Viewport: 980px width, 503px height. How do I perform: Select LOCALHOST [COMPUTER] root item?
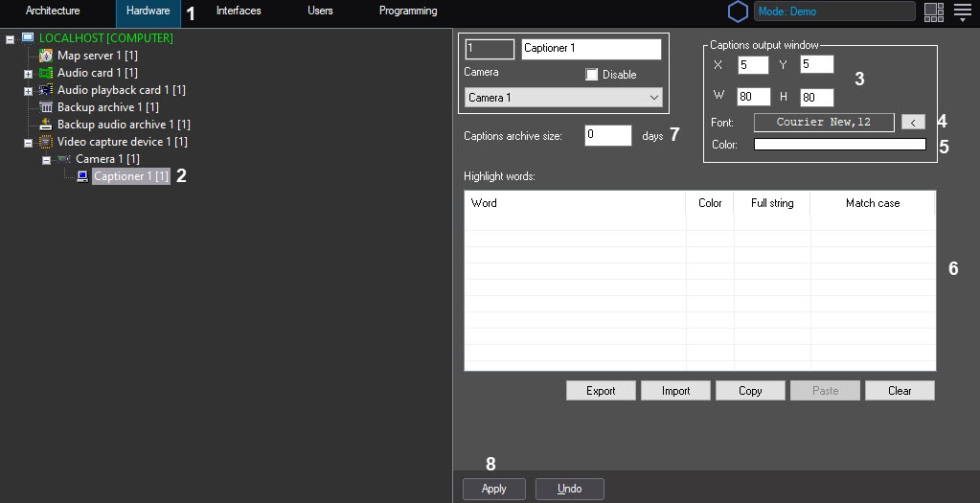pos(105,37)
